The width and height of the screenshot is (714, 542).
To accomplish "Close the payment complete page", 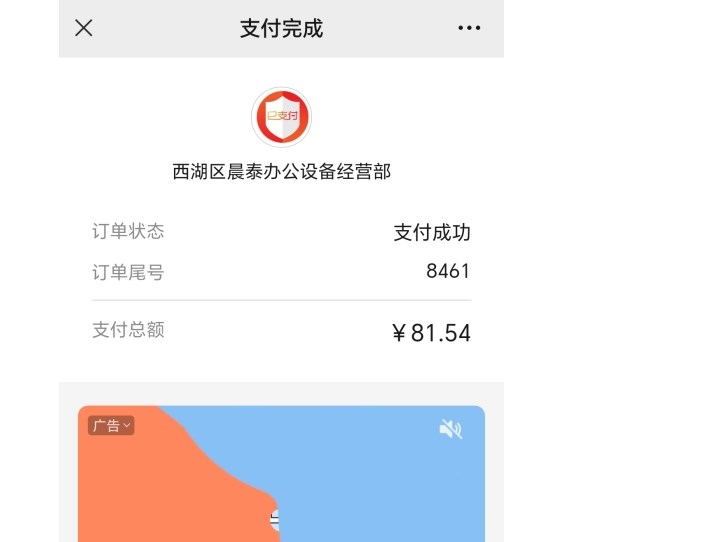I will (x=84, y=28).
